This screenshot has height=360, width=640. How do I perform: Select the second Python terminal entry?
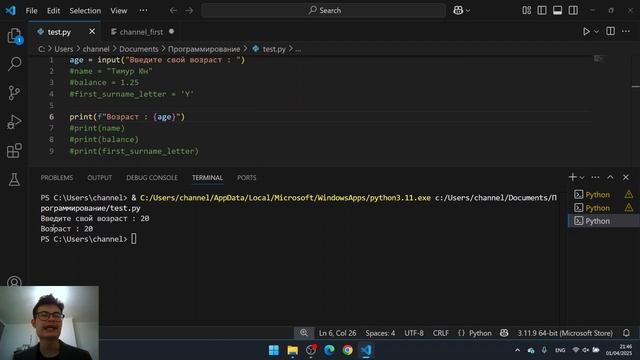pos(603,208)
